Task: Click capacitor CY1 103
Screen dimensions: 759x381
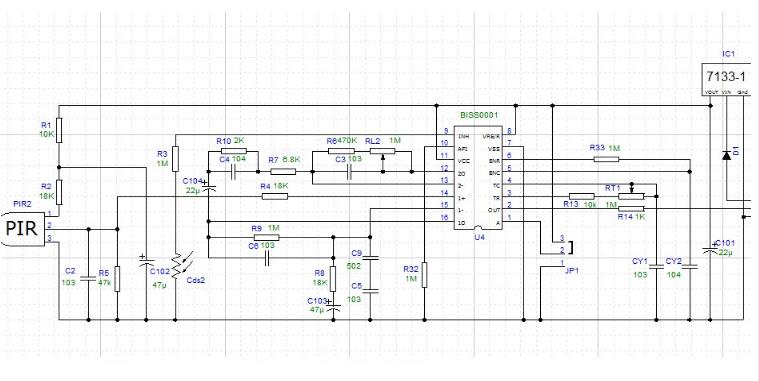Action: point(656,266)
